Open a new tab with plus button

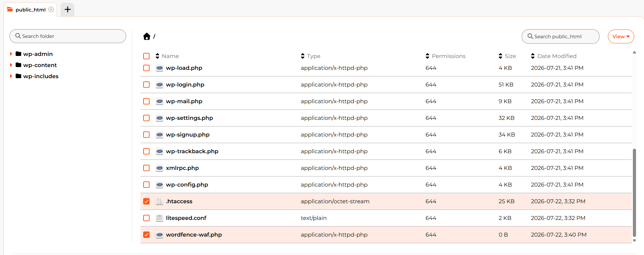coord(67,9)
